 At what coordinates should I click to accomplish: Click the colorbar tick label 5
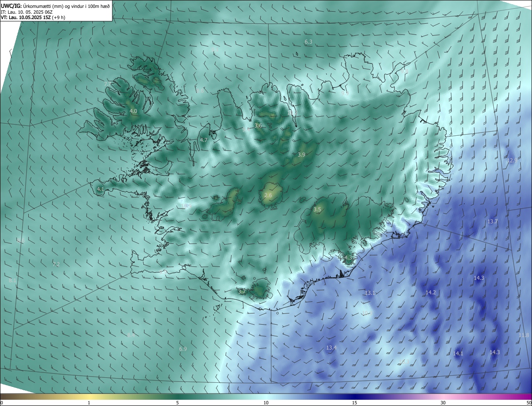click(177, 403)
